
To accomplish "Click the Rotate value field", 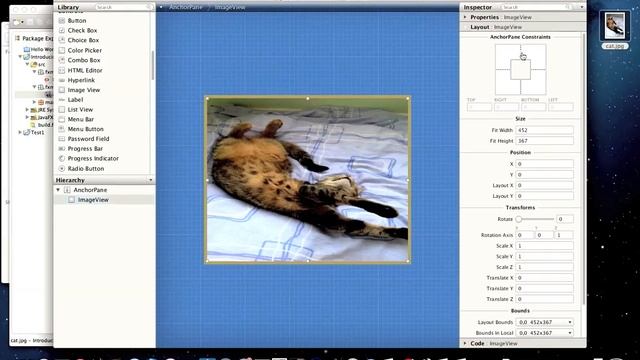I will click(x=565, y=219).
